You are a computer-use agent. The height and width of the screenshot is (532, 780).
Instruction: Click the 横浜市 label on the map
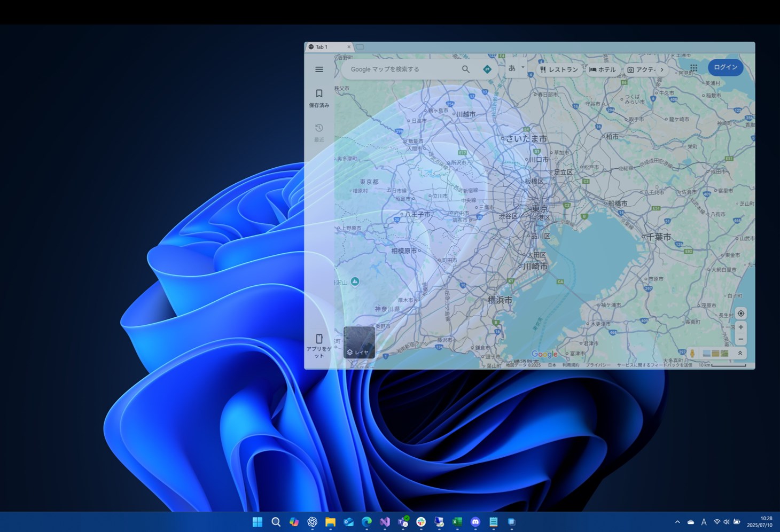tap(500, 300)
